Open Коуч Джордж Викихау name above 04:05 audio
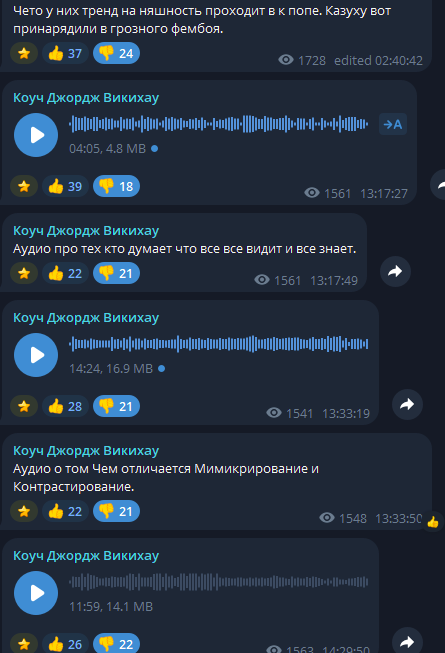This screenshot has width=445, height=653. click(86, 98)
